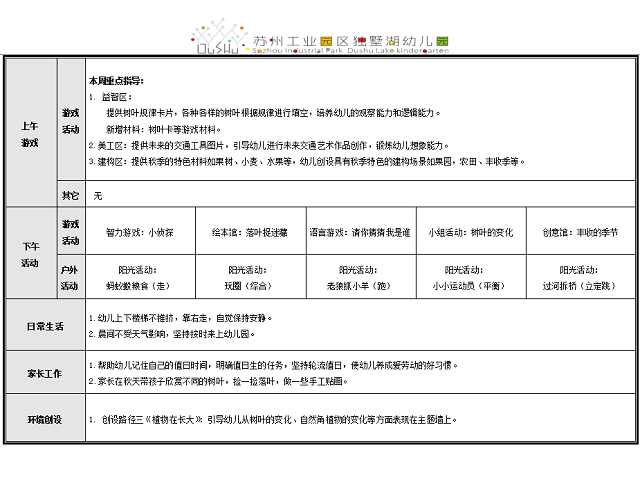
Task: Click the line 新增材料：树叶卡等游戏材料
Action: (163, 129)
